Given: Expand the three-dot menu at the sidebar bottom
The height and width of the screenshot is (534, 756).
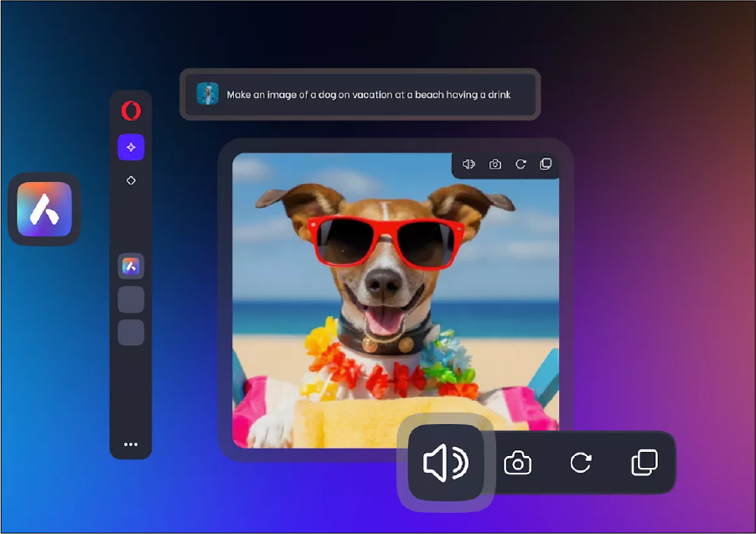Looking at the screenshot, I should pos(131,444).
